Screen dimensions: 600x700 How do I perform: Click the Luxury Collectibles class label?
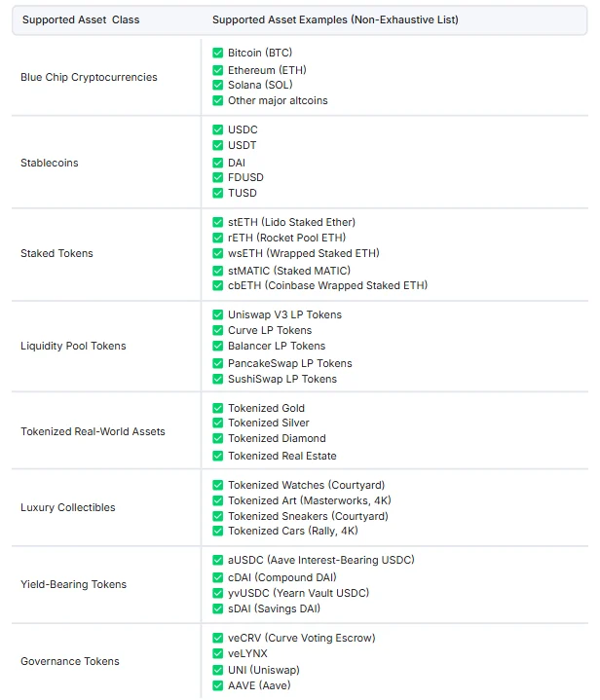[x=68, y=507]
